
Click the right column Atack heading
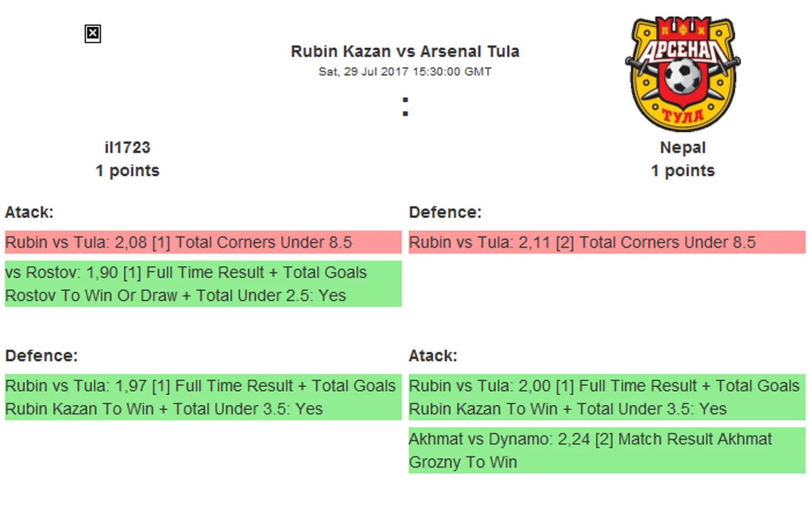(433, 356)
